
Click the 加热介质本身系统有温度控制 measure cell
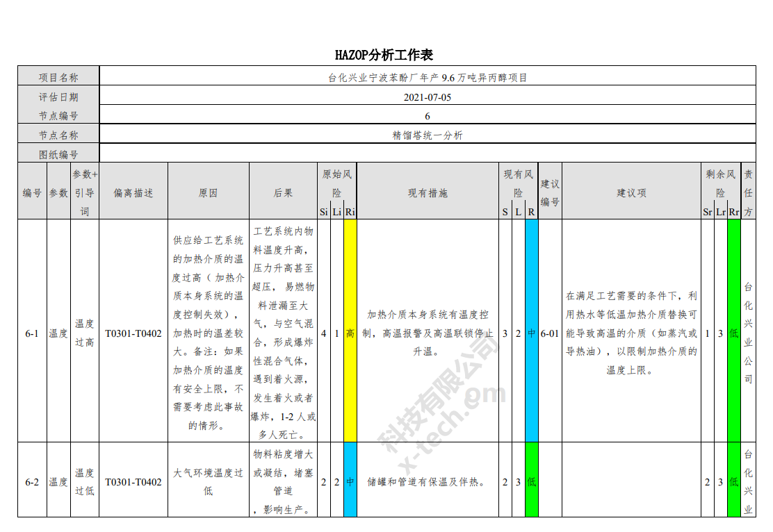pos(428,331)
